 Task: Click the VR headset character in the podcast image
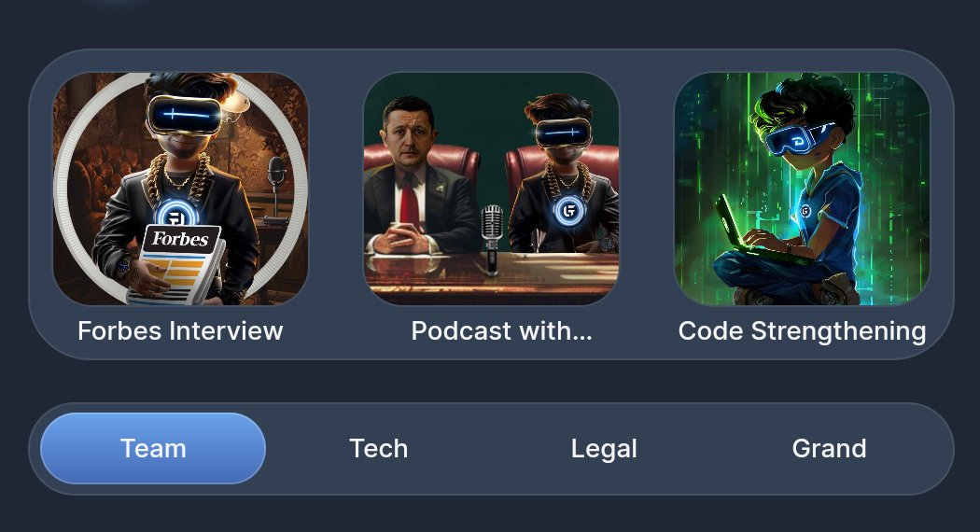pos(565,175)
